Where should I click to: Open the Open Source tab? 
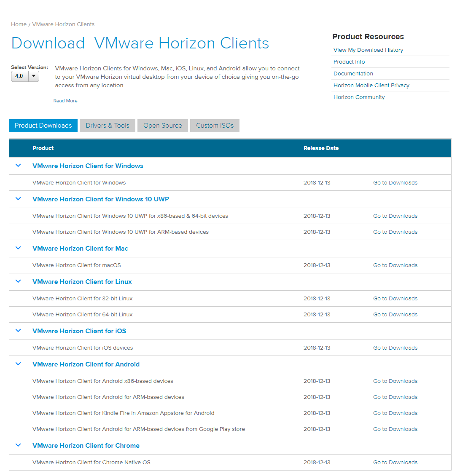coord(163,126)
